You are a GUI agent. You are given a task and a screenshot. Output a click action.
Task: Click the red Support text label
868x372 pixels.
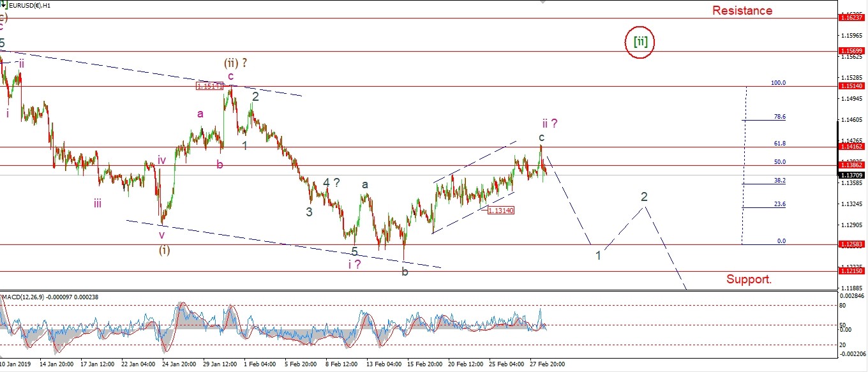[758, 279]
